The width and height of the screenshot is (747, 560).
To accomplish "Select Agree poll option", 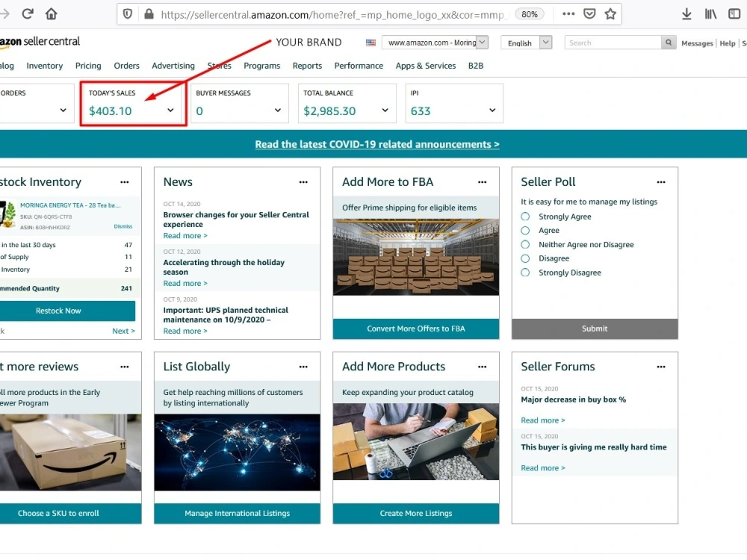I will pos(525,231).
